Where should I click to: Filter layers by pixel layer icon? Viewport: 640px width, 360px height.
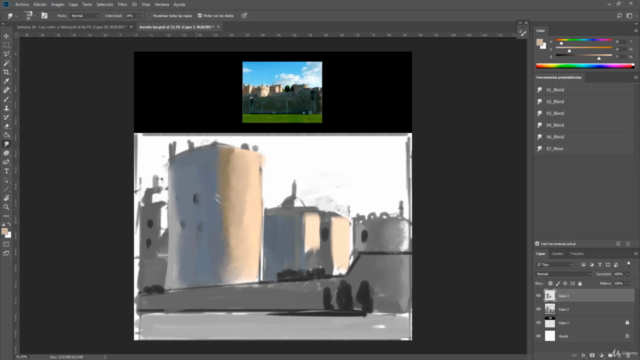pyautogui.click(x=583, y=265)
